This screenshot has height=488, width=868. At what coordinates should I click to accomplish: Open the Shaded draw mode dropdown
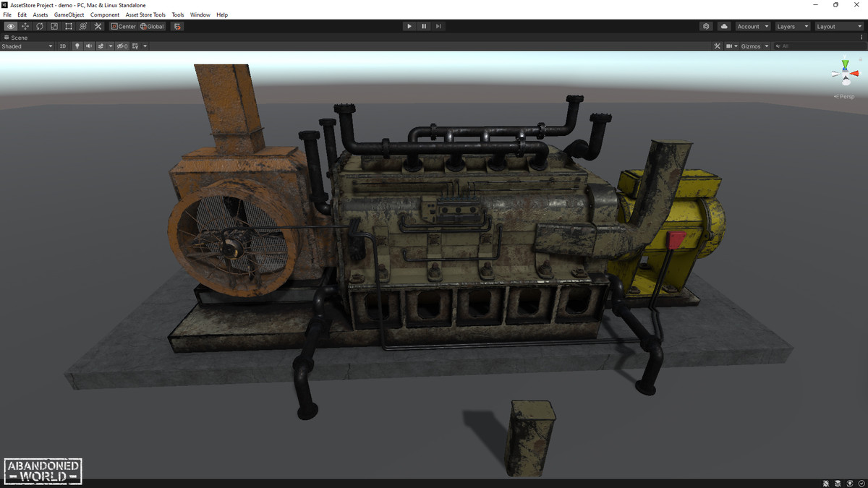(x=27, y=46)
